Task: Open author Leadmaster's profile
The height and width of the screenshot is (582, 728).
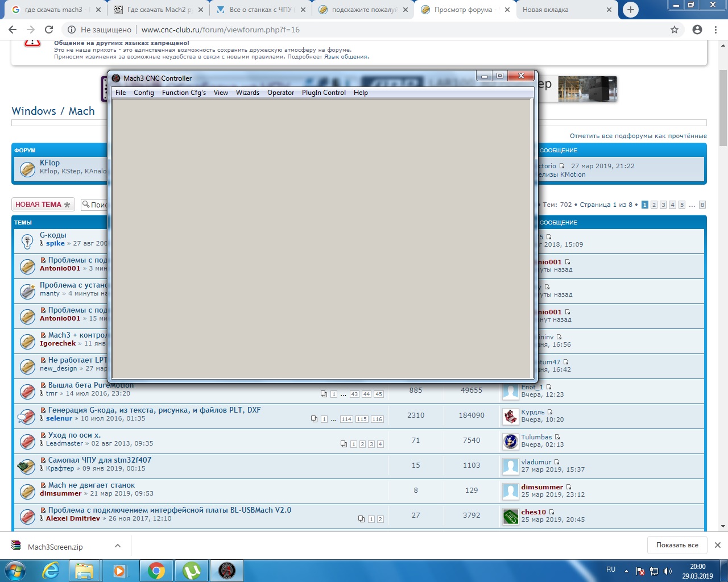Action: pyautogui.click(x=64, y=443)
